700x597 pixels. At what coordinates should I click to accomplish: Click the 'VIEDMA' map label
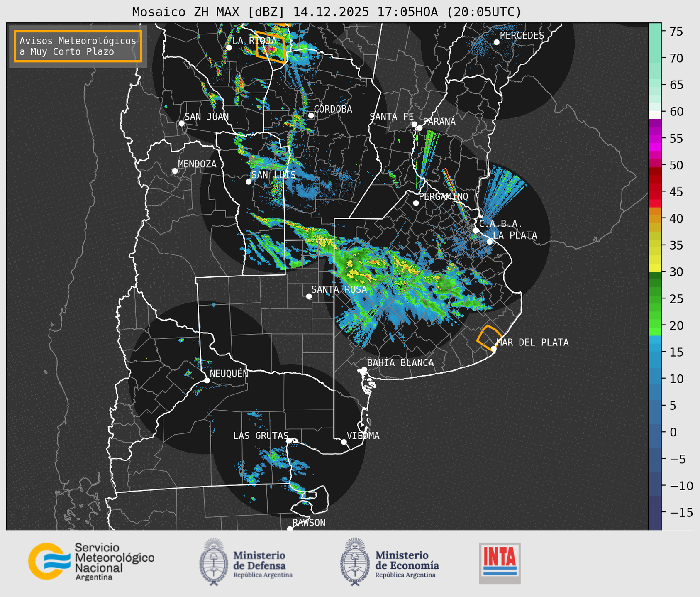pyautogui.click(x=363, y=436)
